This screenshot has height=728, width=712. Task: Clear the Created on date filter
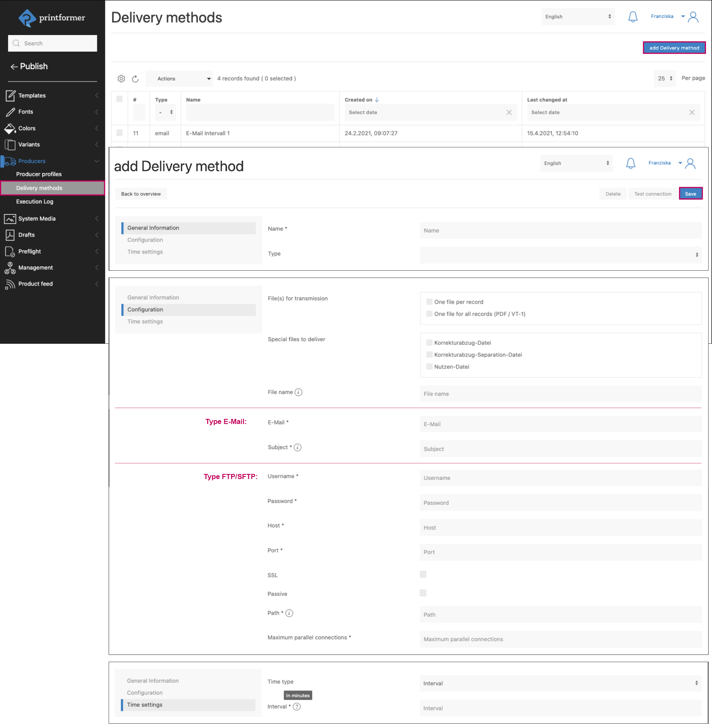pos(509,112)
